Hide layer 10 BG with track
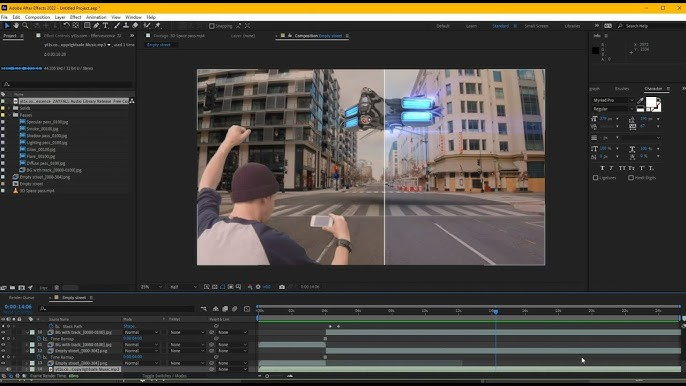This screenshot has width=686, height=386. point(3,333)
